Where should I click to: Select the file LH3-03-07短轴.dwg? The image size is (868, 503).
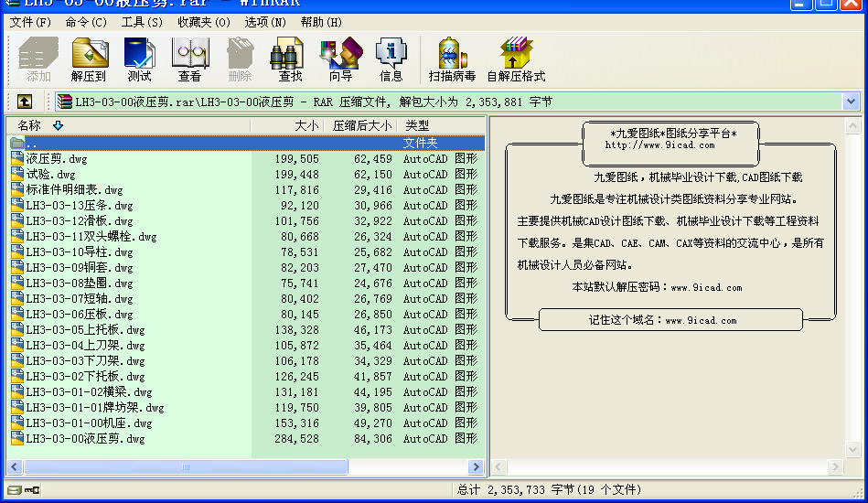pyautogui.click(x=80, y=299)
